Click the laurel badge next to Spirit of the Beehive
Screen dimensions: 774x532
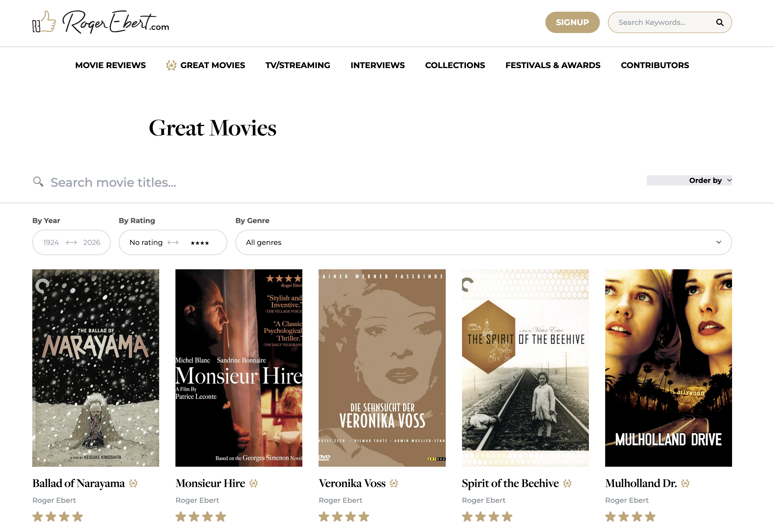pos(567,483)
